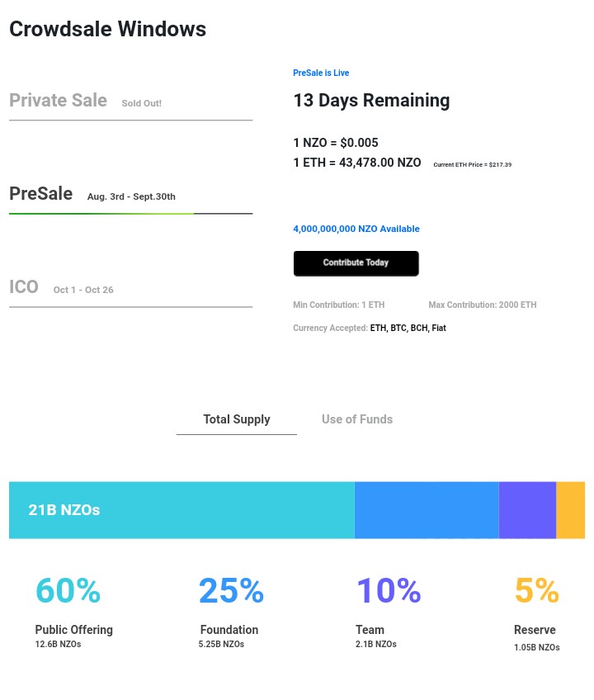The width and height of the screenshot is (594, 700).
Task: Click the Contribute Today button
Action: (356, 263)
